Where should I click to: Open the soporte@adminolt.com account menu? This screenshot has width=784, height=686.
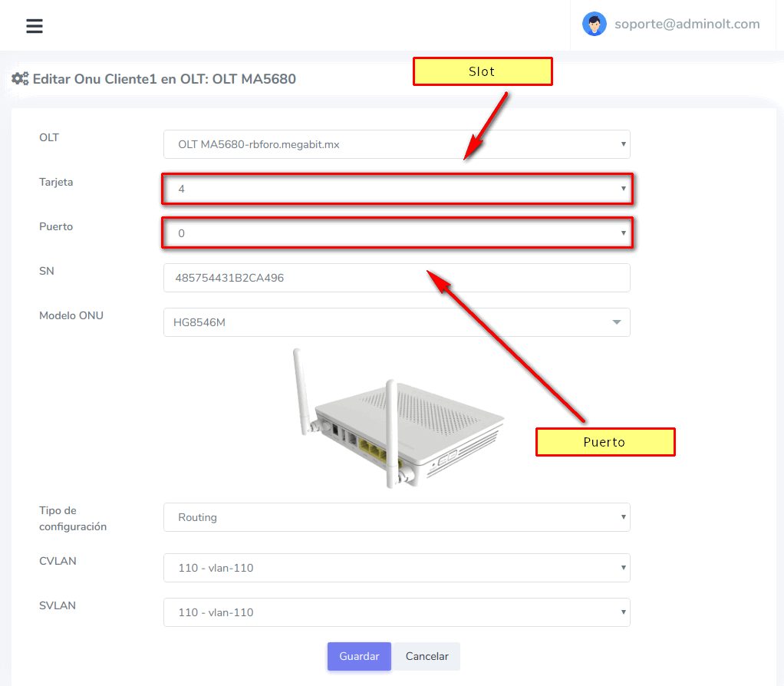(687, 24)
